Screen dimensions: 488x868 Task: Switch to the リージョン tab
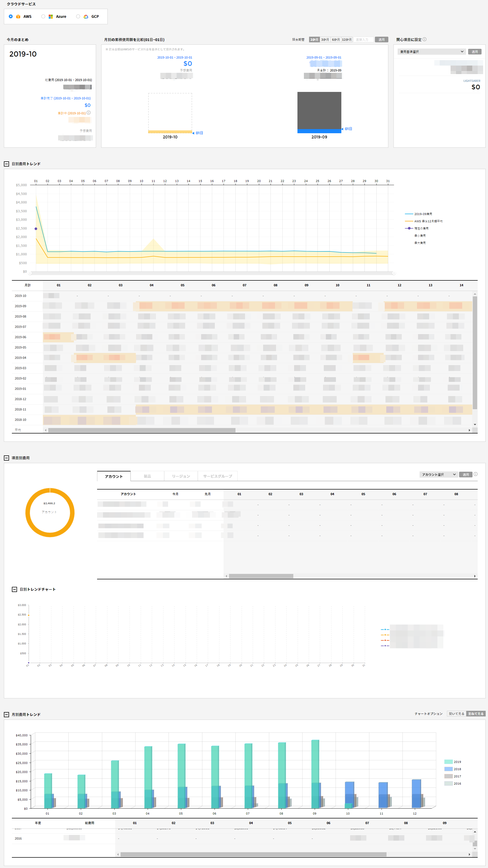point(181,476)
